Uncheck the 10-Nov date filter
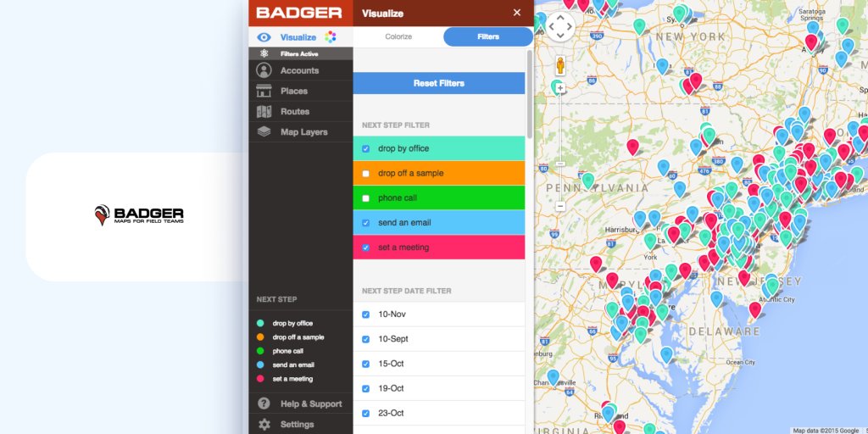The width and height of the screenshot is (868, 434). [365, 314]
